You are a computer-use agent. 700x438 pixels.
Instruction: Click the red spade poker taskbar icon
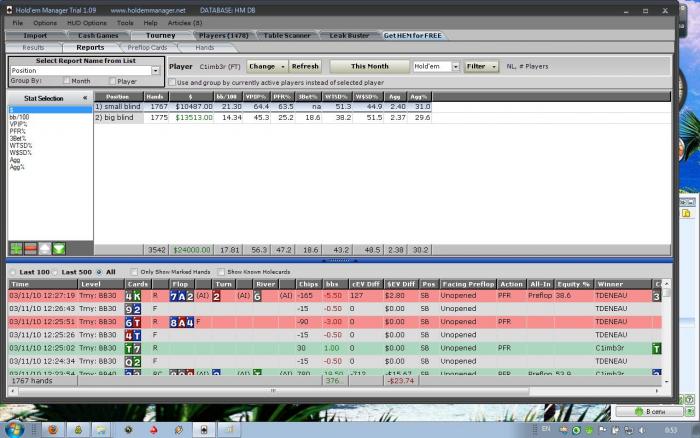tap(153, 430)
